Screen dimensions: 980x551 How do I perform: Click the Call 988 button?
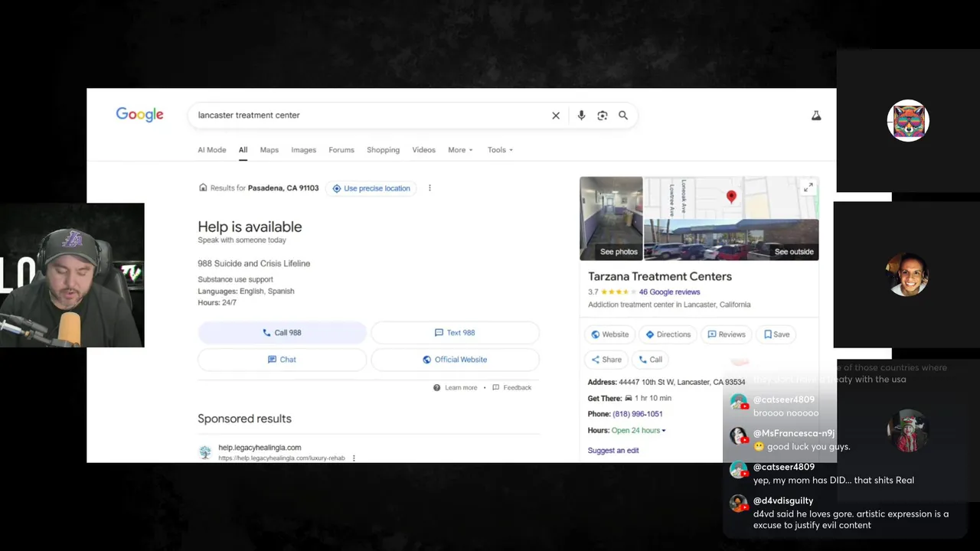(x=282, y=333)
